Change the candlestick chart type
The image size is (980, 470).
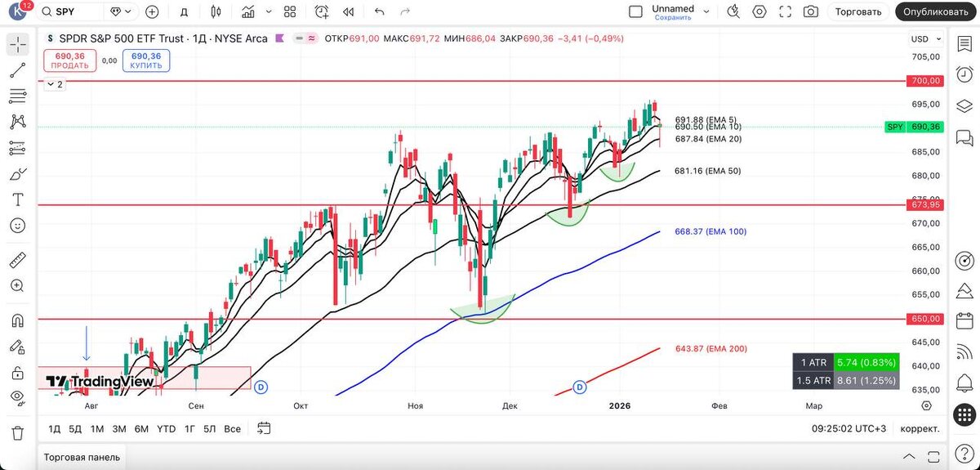point(216,11)
